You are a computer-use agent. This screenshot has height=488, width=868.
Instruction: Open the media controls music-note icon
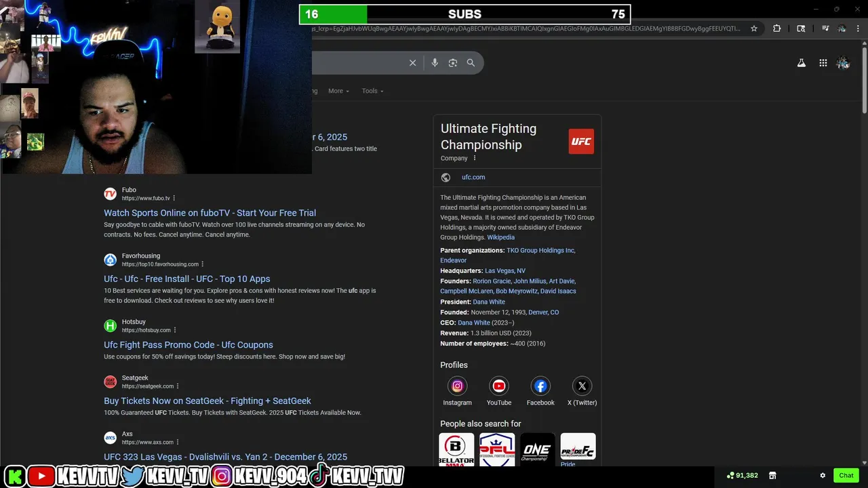coord(825,28)
